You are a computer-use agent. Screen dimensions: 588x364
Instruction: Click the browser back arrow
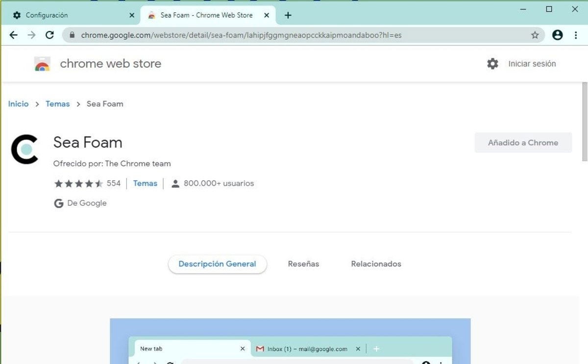coord(14,35)
